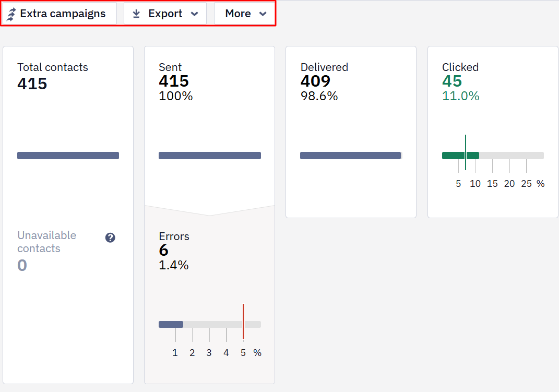The width and height of the screenshot is (559, 392).
Task: Click the Export download icon
Action: pyautogui.click(x=136, y=14)
